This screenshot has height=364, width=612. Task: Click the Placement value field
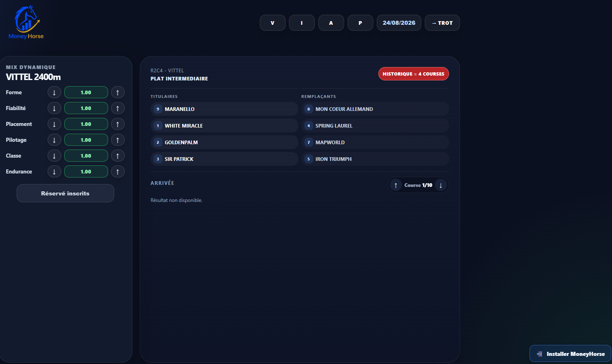coord(86,124)
